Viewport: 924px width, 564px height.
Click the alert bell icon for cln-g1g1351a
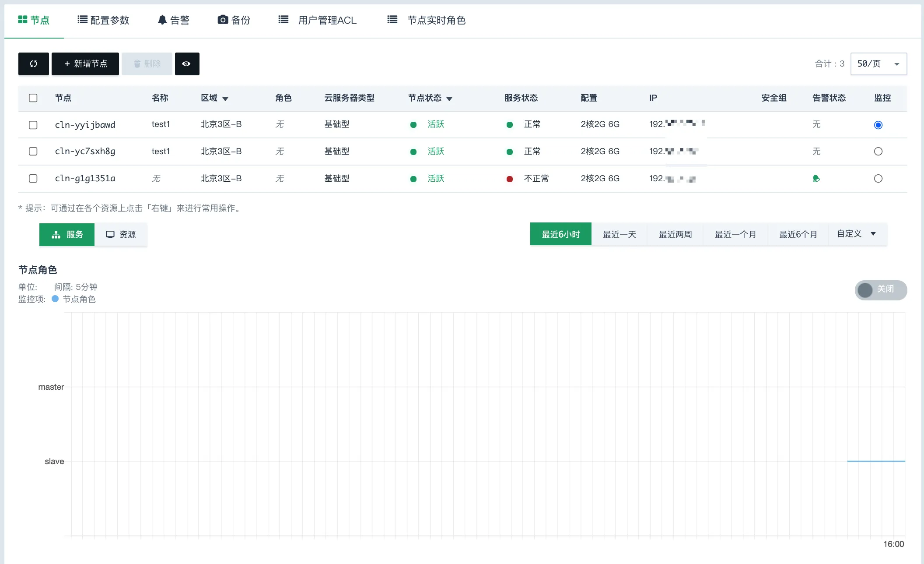(816, 179)
